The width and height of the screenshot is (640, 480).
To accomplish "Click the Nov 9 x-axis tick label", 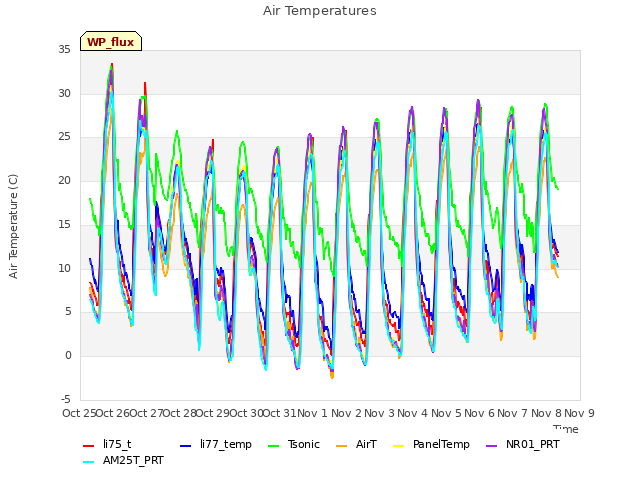I will point(579,413).
